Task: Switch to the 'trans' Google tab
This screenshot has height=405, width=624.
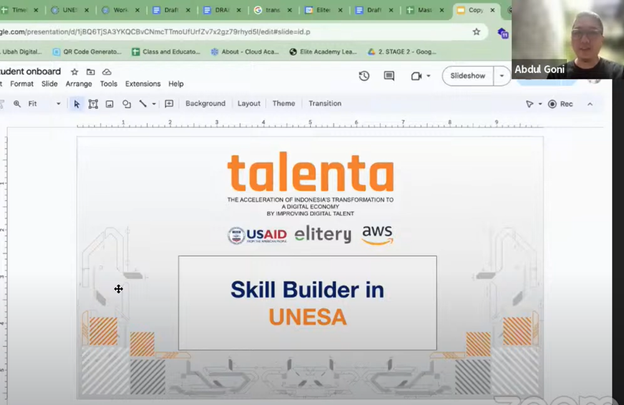Action: [273, 10]
